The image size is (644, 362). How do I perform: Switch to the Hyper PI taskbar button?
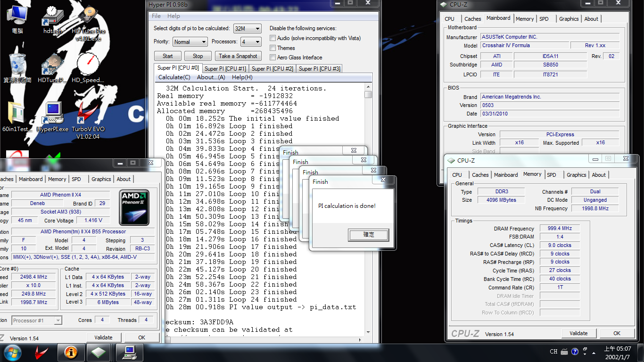[x=128, y=352]
